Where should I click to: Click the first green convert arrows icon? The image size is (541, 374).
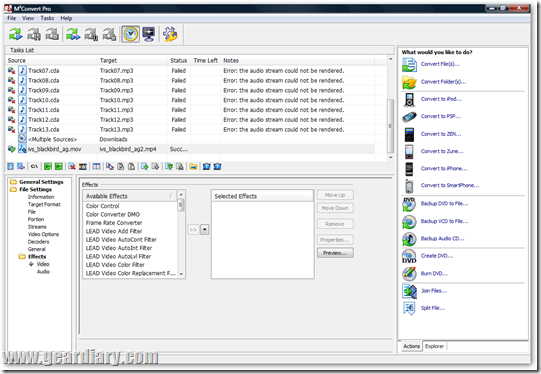click(x=16, y=34)
